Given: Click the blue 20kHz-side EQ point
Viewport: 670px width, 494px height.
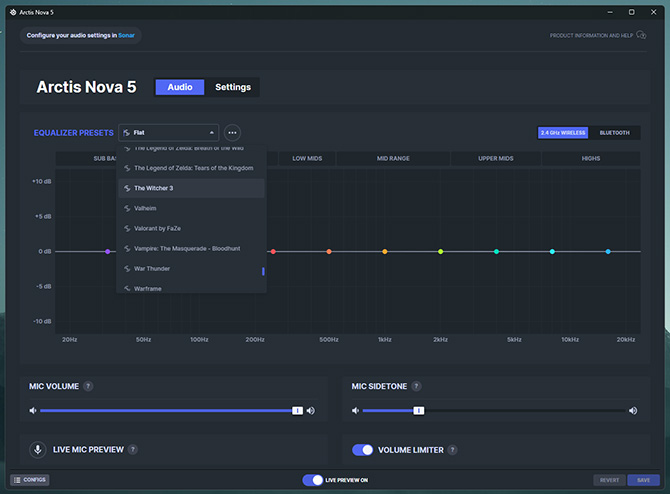Looking at the screenshot, I should click(x=608, y=252).
